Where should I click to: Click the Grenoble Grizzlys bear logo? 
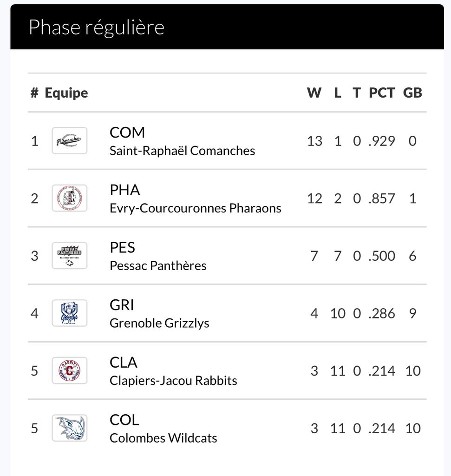pyautogui.click(x=69, y=313)
